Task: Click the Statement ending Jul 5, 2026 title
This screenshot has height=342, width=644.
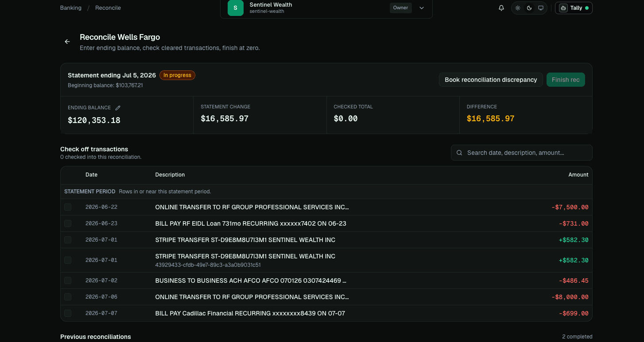Action: pos(112,75)
